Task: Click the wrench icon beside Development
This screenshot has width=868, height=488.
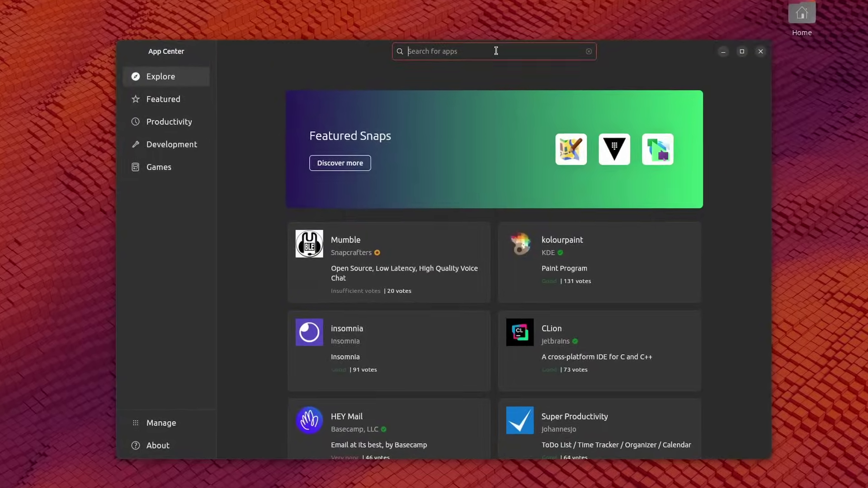Action: click(136, 144)
